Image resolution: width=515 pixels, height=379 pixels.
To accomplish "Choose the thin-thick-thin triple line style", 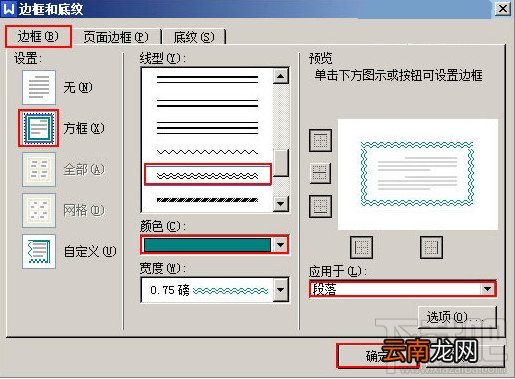I will (207, 128).
